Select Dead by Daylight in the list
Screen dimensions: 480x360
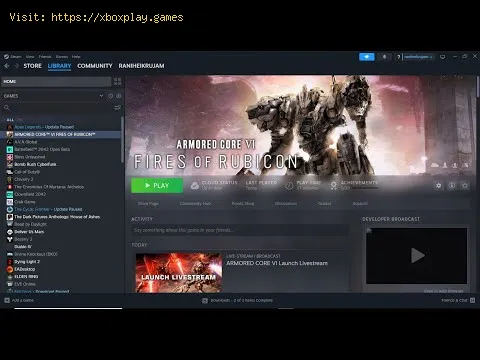coord(30,224)
